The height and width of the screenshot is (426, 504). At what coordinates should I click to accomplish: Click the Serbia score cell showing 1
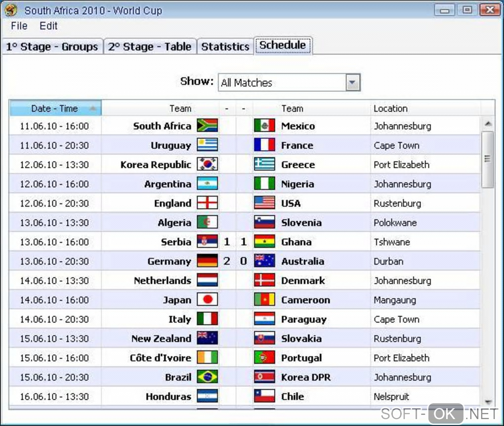tap(227, 242)
